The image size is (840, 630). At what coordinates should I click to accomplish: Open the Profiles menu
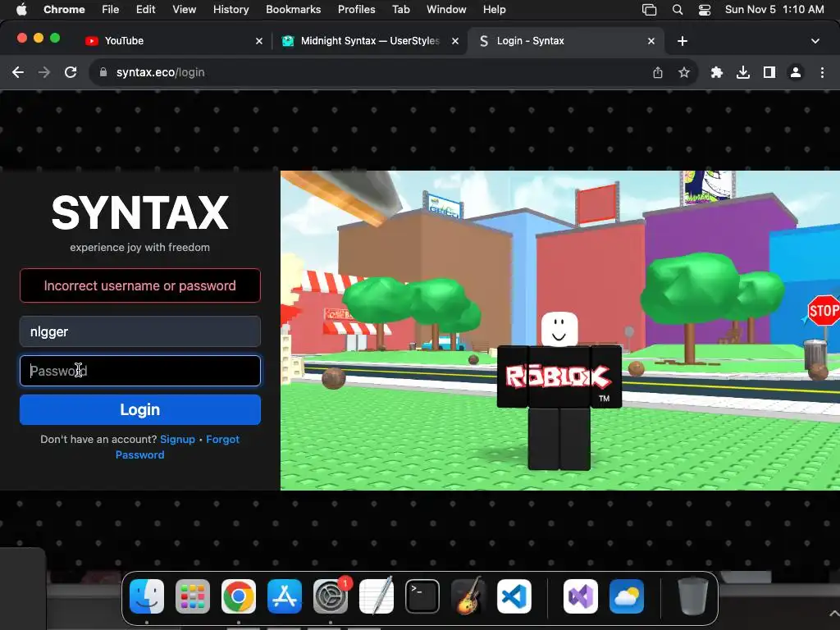tap(356, 9)
